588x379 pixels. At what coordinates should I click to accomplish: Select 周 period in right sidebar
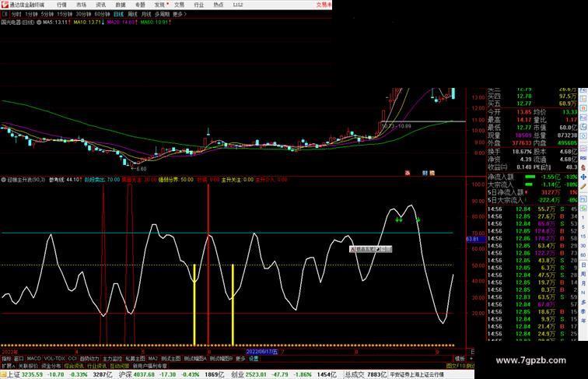point(583,274)
